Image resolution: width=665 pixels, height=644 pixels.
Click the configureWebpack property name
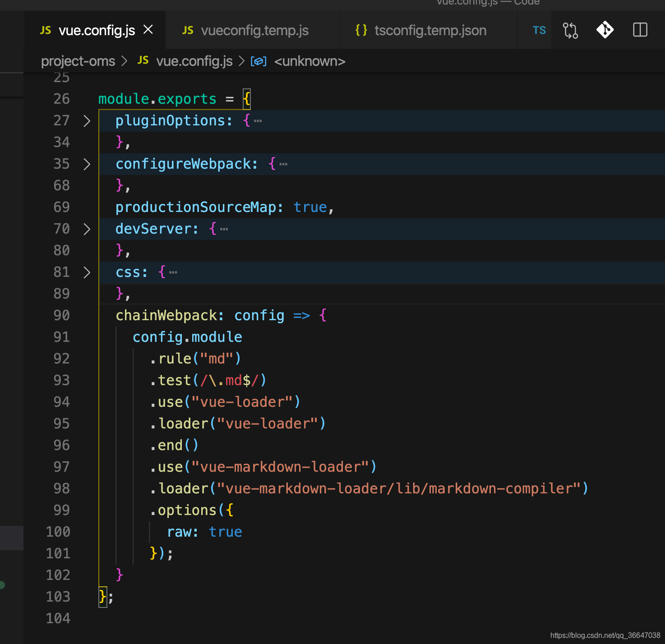183,164
